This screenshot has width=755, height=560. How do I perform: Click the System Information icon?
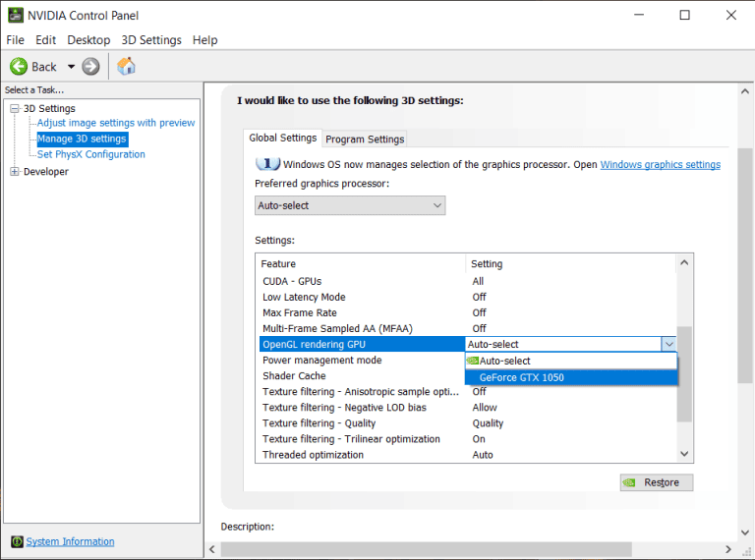[x=17, y=541]
